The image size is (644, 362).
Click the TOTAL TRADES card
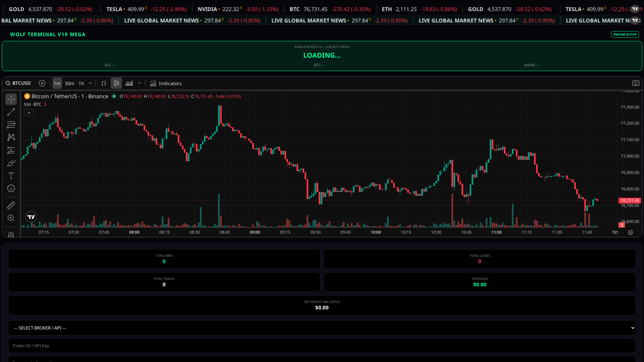(x=164, y=282)
